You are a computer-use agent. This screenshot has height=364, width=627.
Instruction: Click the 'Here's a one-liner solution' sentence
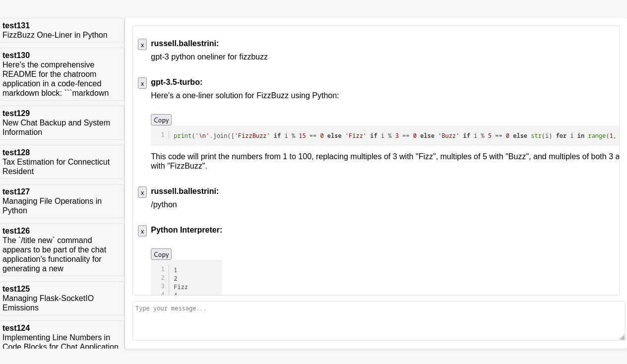[x=245, y=96]
